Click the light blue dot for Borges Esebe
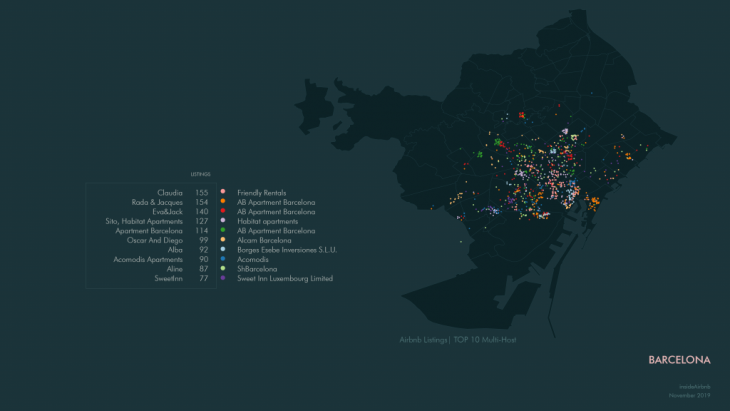 (x=222, y=250)
